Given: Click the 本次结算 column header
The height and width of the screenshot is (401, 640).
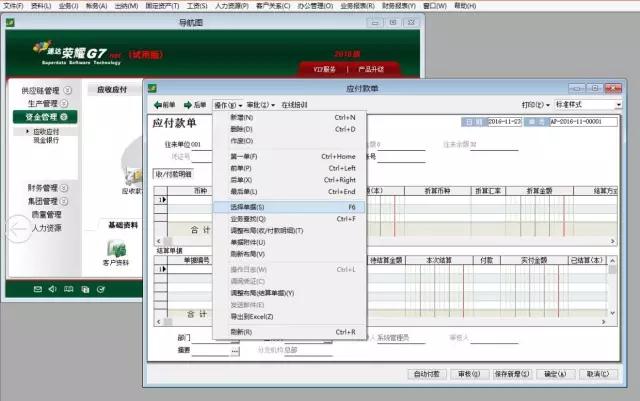Looking at the screenshot, I should [x=439, y=260].
